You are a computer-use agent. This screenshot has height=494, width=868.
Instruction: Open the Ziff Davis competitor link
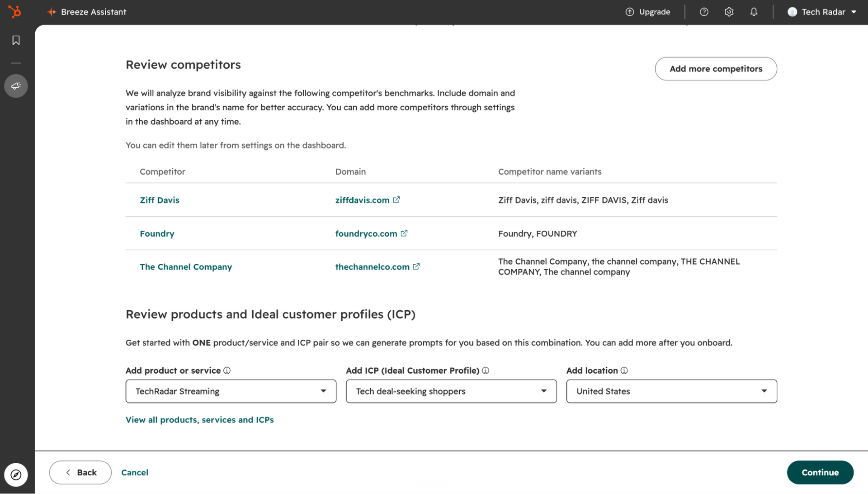(x=160, y=200)
